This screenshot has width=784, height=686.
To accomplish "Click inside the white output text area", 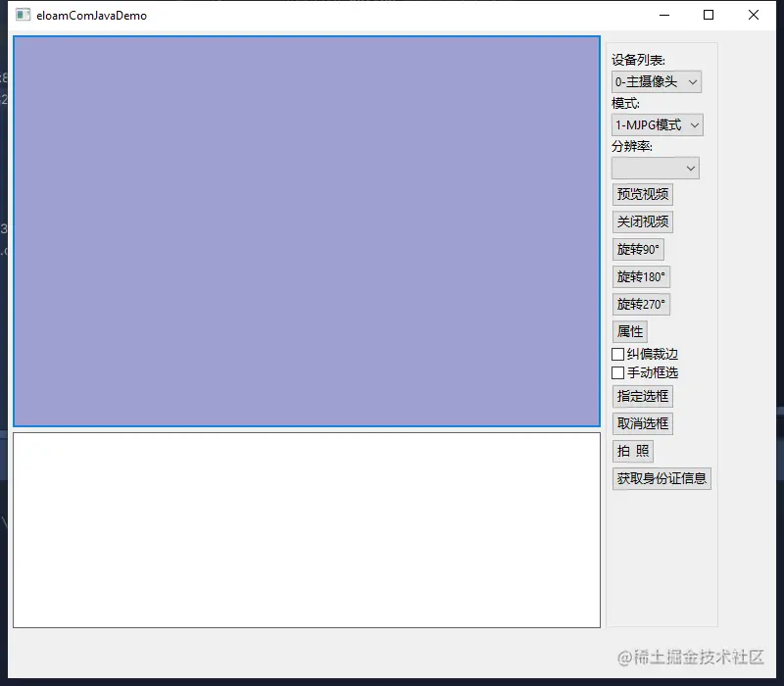I will click(x=307, y=530).
